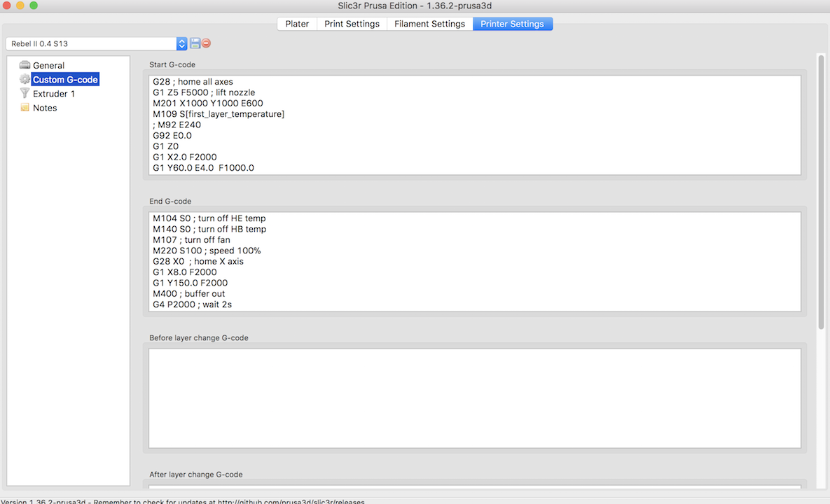Save the current printer preset
This screenshot has width=830, height=504.
pos(195,43)
